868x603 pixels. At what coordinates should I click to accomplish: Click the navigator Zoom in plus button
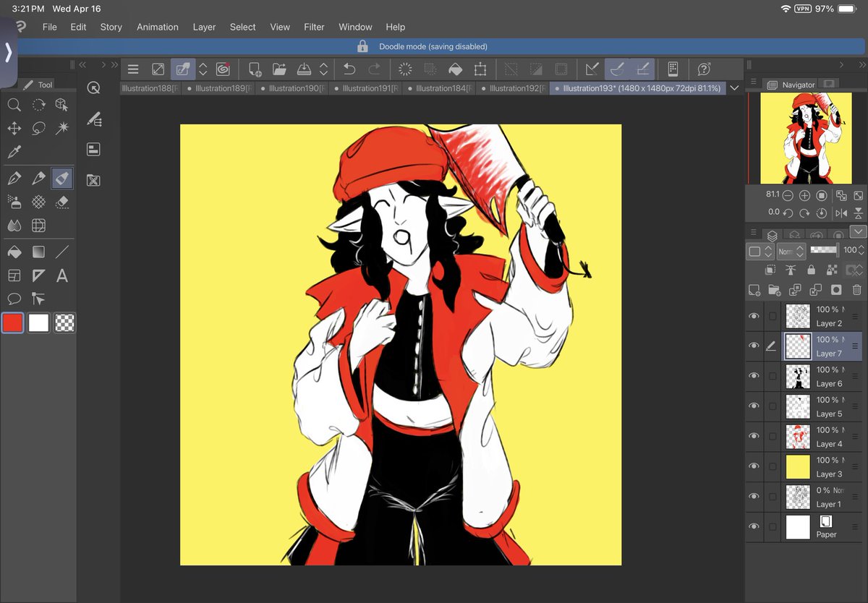pyautogui.click(x=804, y=196)
